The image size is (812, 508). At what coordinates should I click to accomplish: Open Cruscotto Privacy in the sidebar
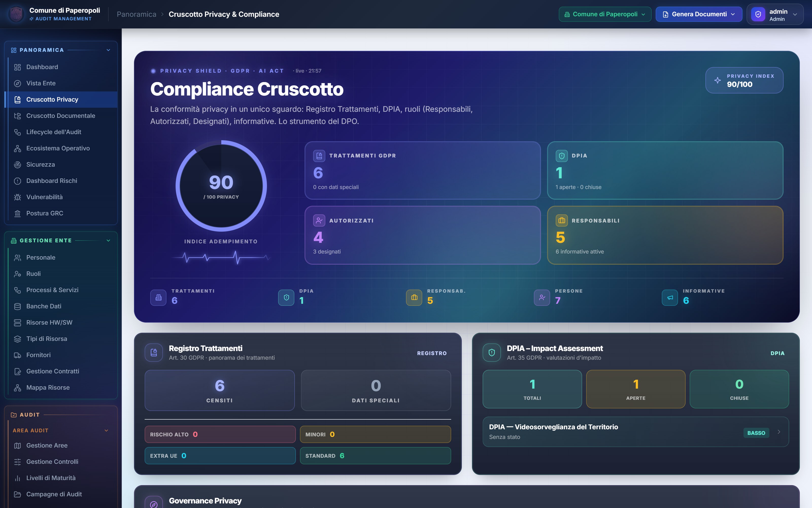tap(61, 100)
